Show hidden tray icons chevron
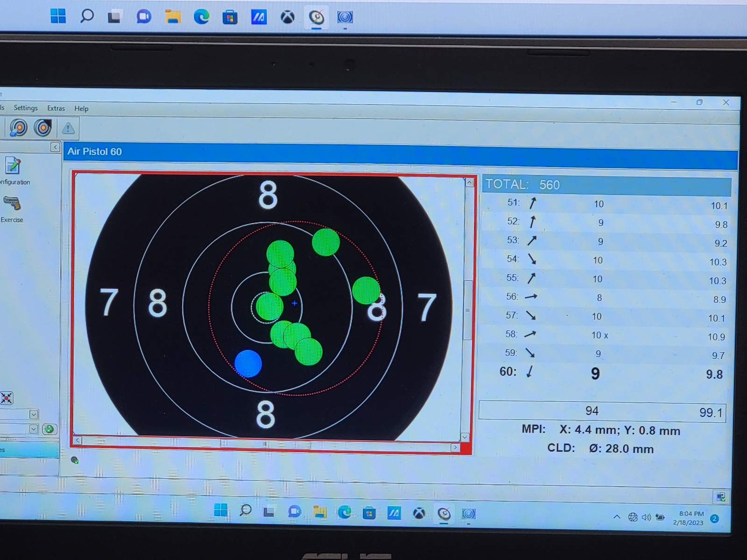This screenshot has height=560, width=747. point(617,517)
